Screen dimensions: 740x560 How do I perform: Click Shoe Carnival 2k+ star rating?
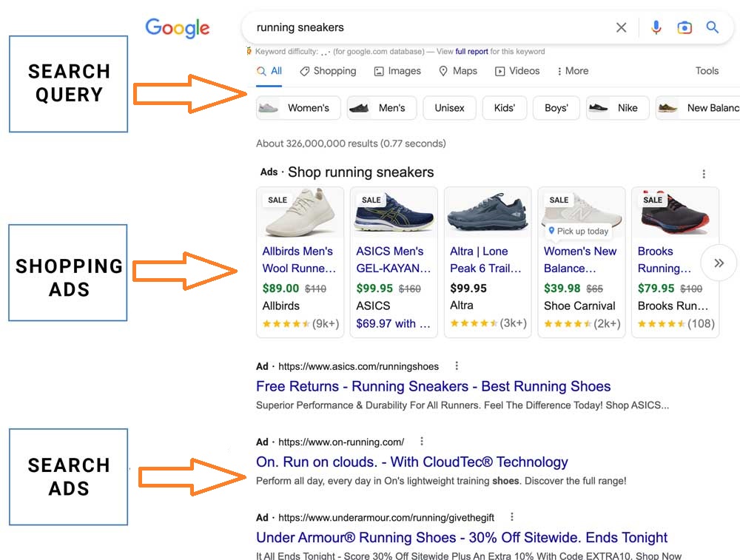click(x=582, y=323)
